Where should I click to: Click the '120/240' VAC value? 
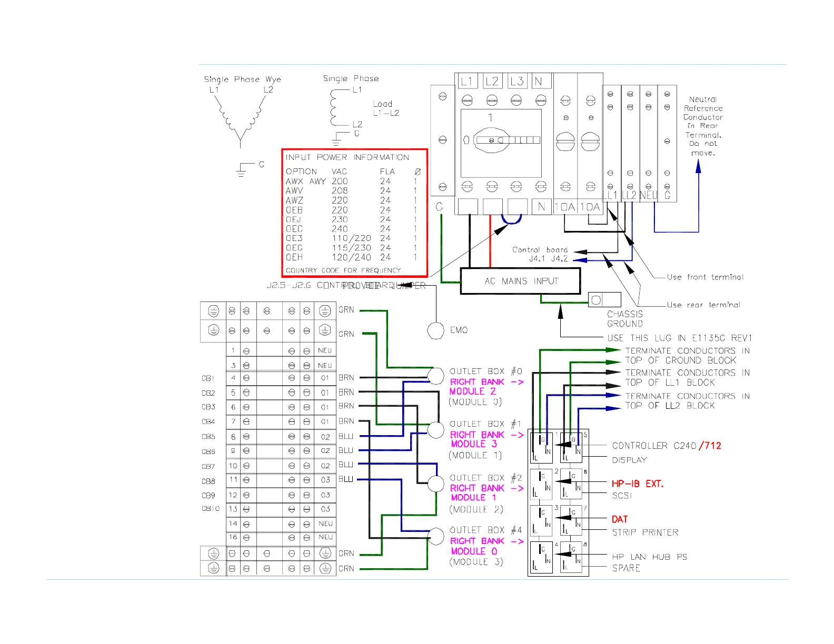[x=351, y=257]
